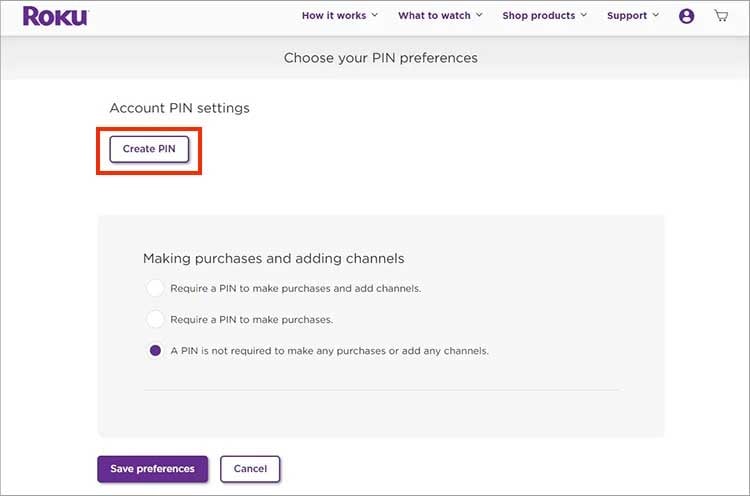Image resolution: width=750 pixels, height=496 pixels.
Task: Select Require a PIN to make purchases
Action: [x=155, y=319]
